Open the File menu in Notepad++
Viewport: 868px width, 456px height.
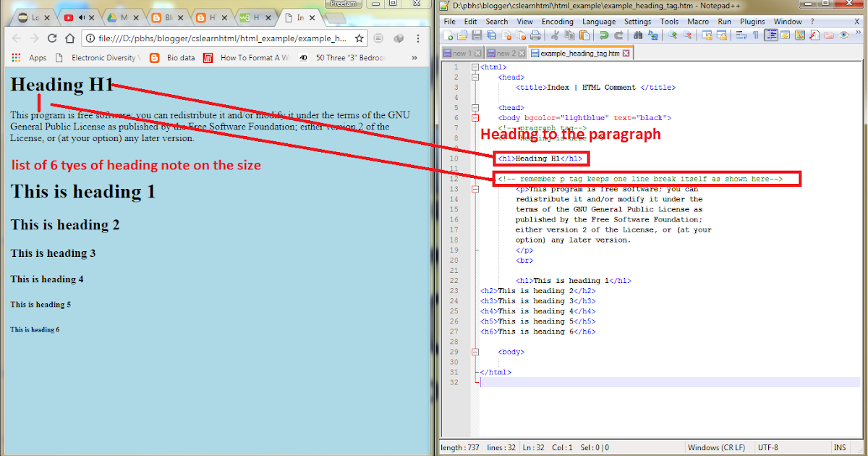[449, 22]
